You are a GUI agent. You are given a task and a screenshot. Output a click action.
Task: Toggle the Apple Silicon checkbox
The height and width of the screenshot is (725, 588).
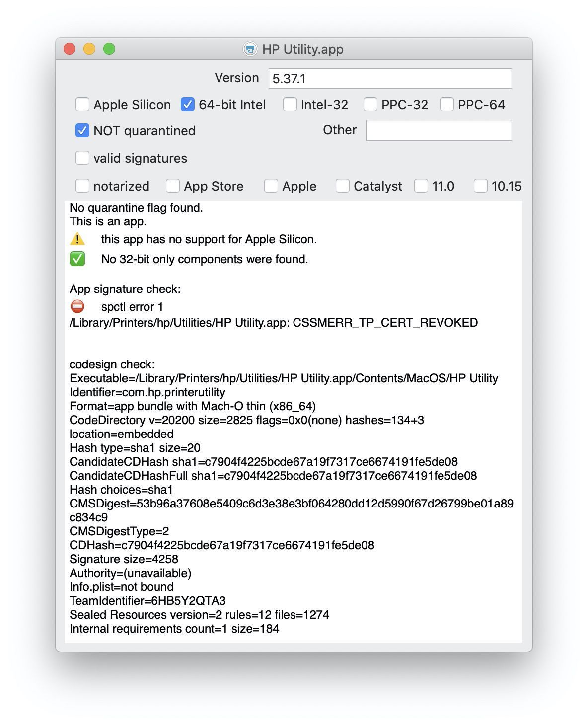click(82, 104)
